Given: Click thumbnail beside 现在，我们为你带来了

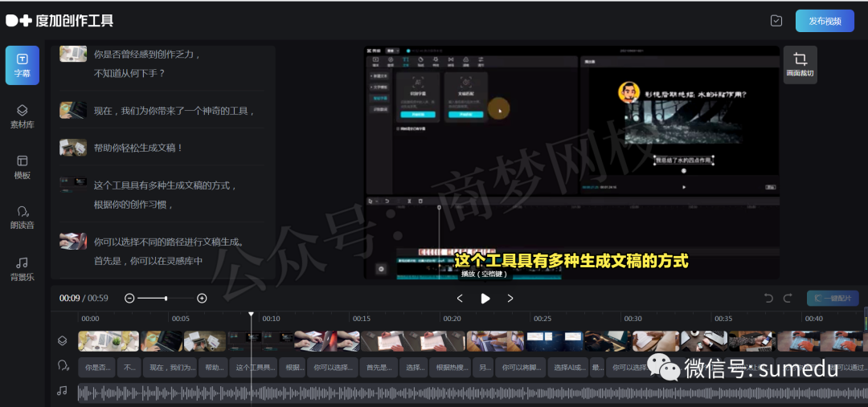Looking at the screenshot, I should pyautogui.click(x=73, y=110).
